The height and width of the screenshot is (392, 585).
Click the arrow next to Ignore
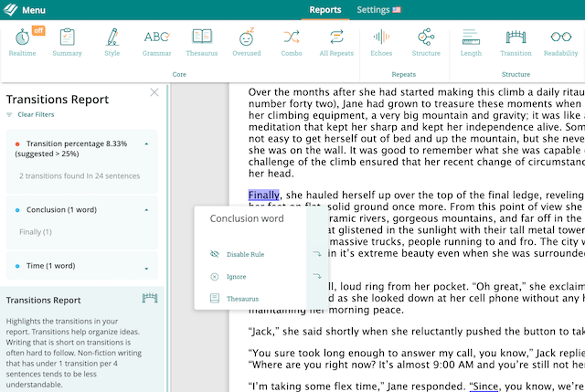pos(317,276)
